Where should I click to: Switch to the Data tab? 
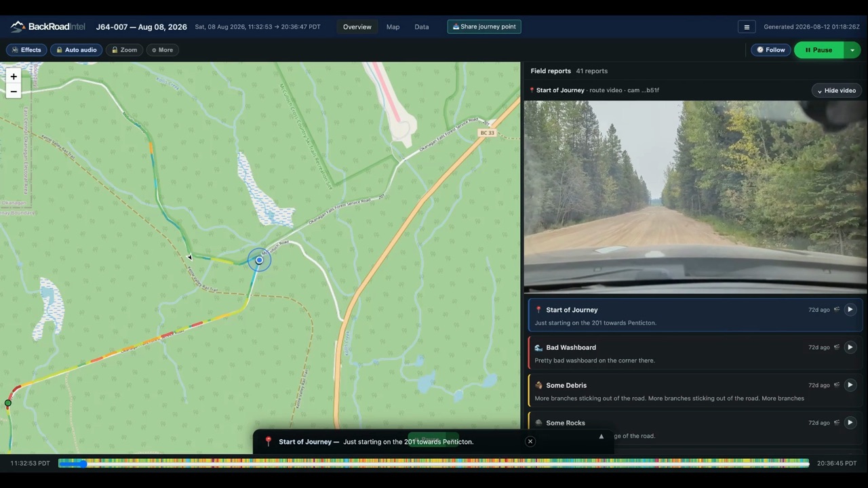click(422, 27)
